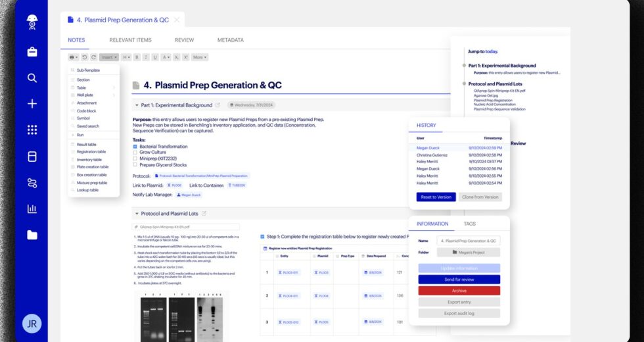Switch to the TAGS tab
Viewport: 644px width, 342px height.
click(469, 224)
